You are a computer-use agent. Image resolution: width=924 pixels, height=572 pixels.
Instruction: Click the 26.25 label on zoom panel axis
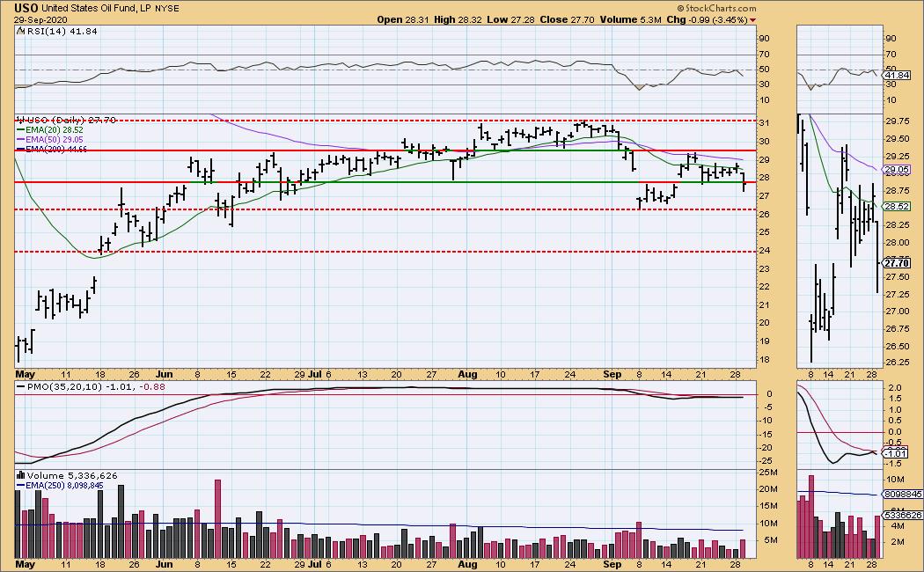[897, 363]
